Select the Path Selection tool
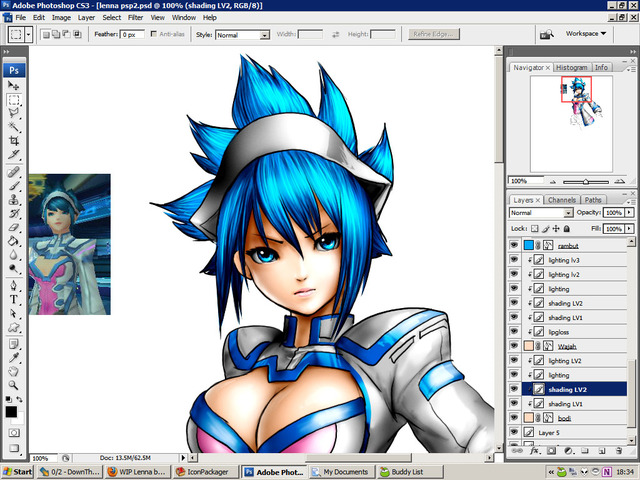640x480 pixels. pyautogui.click(x=13, y=313)
